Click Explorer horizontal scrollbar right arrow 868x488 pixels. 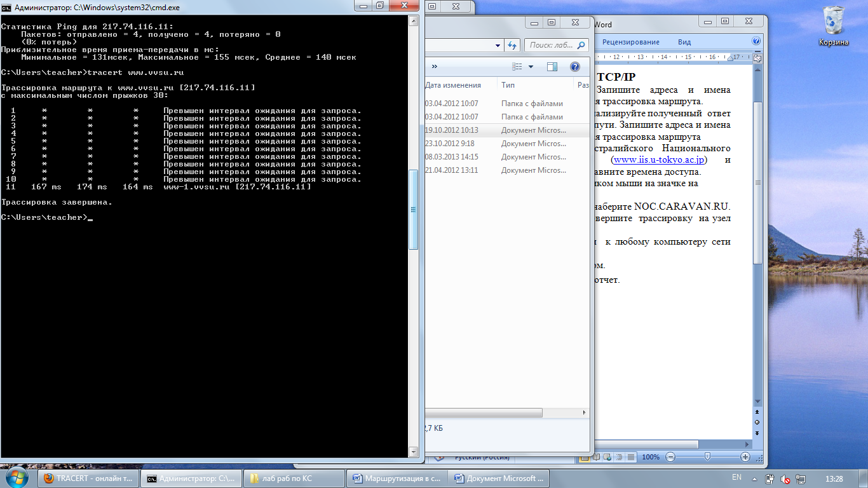(x=585, y=412)
